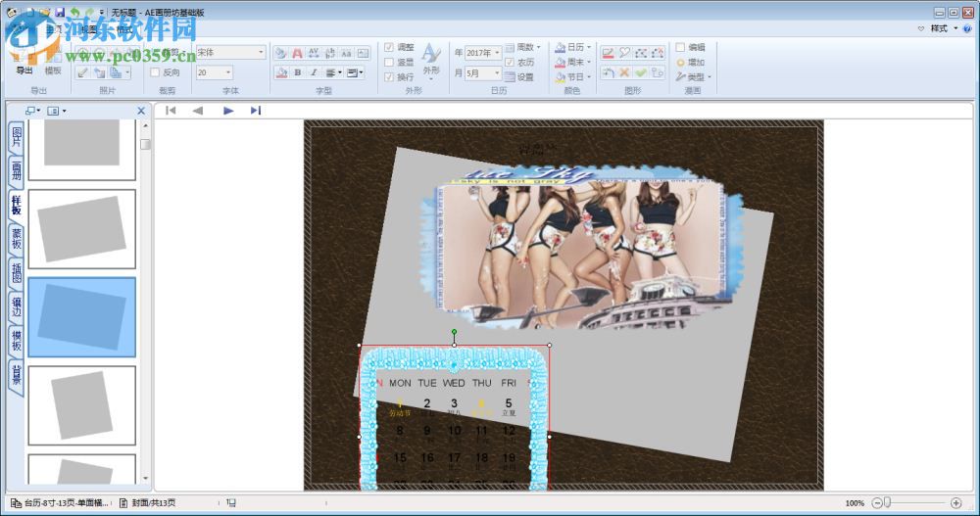Click the zoom slider handle
Image resolution: width=980 pixels, height=516 pixels.
click(887, 503)
